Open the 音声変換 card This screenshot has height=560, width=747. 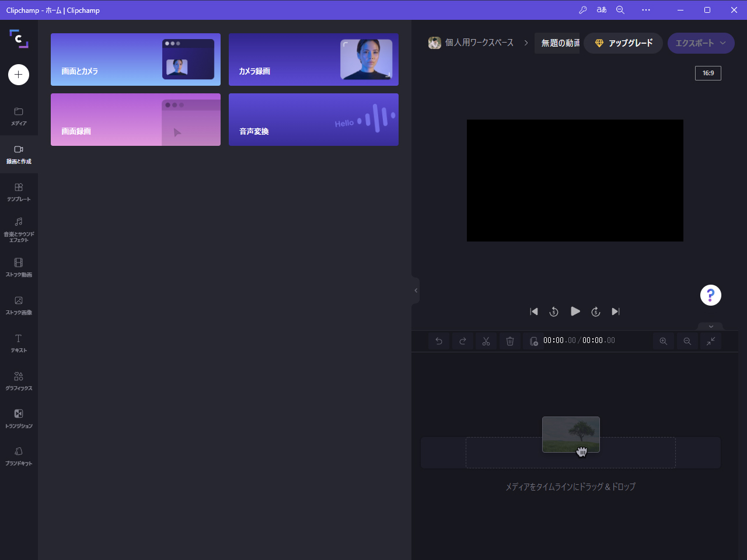pyautogui.click(x=313, y=120)
